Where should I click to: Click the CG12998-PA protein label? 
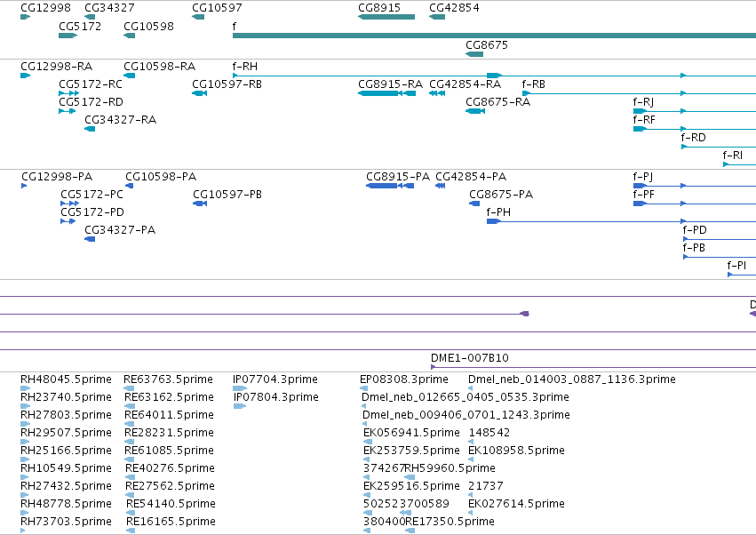click(57, 177)
